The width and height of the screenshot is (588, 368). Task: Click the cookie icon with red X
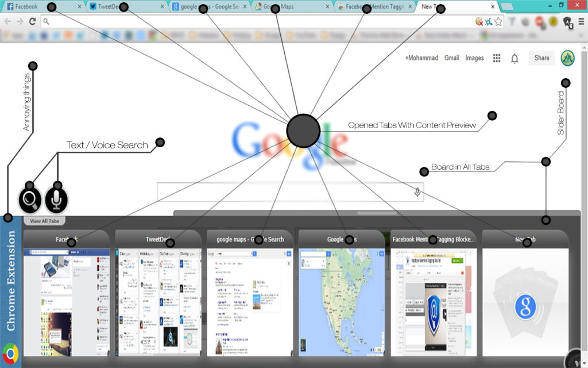[479, 22]
